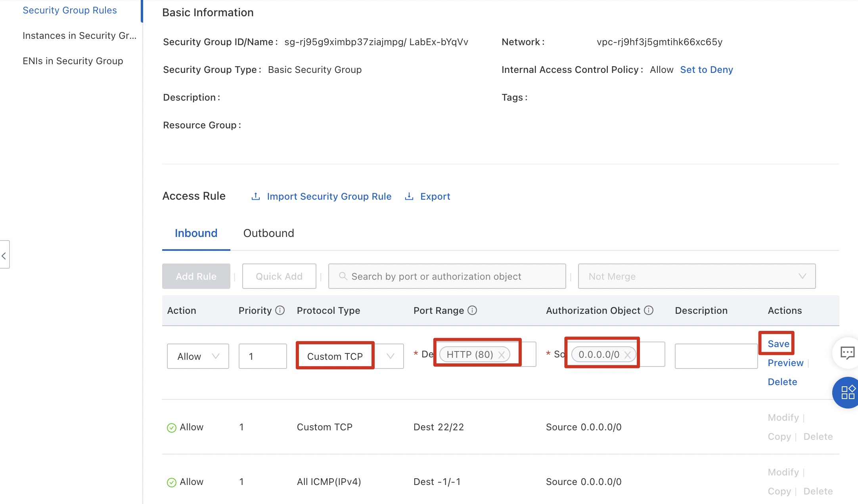The width and height of the screenshot is (858, 504).
Task: Open Security Group Rules in sidebar
Action: coord(70,10)
